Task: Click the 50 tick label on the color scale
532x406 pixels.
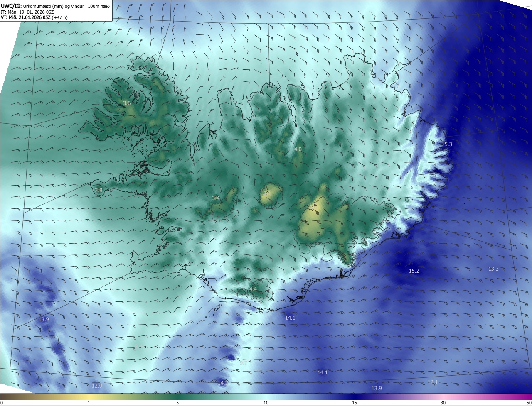Action: (529, 403)
